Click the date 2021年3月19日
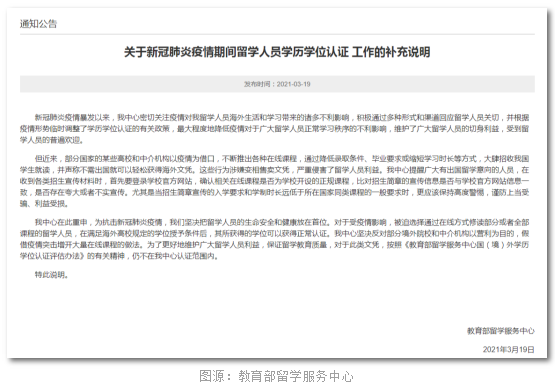 tap(509, 349)
